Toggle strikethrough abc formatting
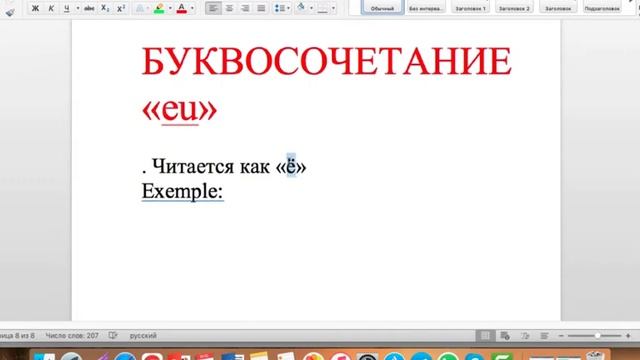The height and width of the screenshot is (360, 640). point(89,8)
